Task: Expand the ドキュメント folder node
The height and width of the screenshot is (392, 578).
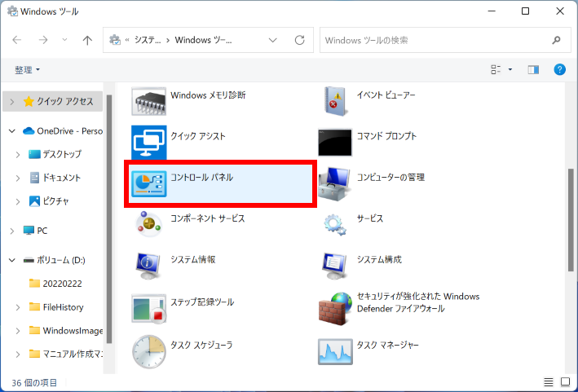Action: 18,178
